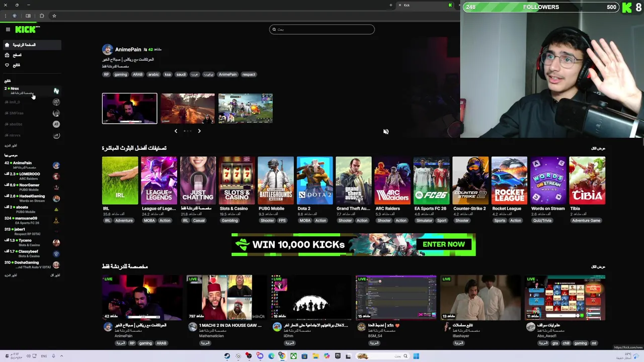The height and width of the screenshot is (362, 644).
Task: Click ENTER NOW on 10,000 KICKs banner
Action: [x=444, y=244]
